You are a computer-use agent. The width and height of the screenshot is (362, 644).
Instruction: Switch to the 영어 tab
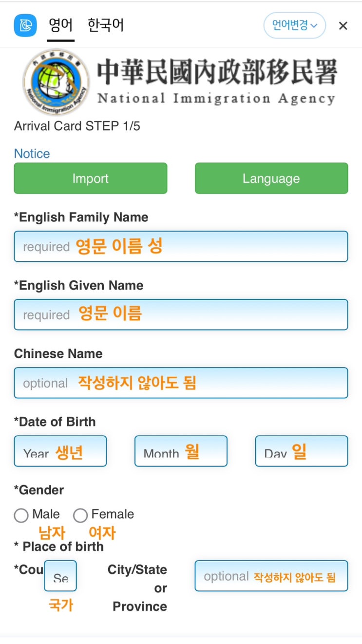61,25
